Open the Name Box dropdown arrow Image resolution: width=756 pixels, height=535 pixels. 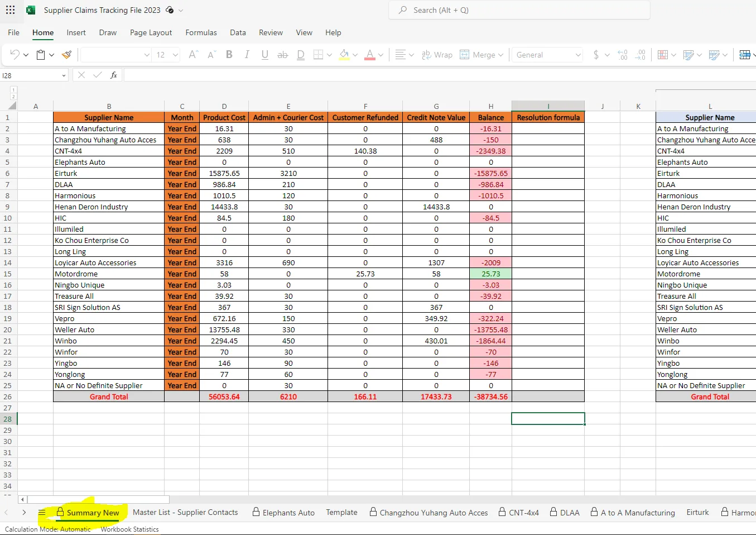pos(64,75)
